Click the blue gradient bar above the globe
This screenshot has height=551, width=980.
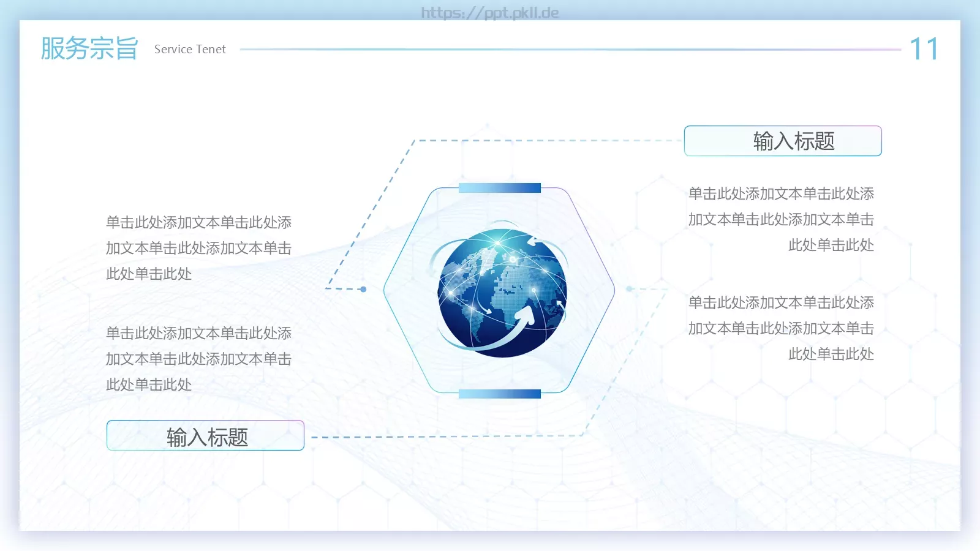pos(500,188)
